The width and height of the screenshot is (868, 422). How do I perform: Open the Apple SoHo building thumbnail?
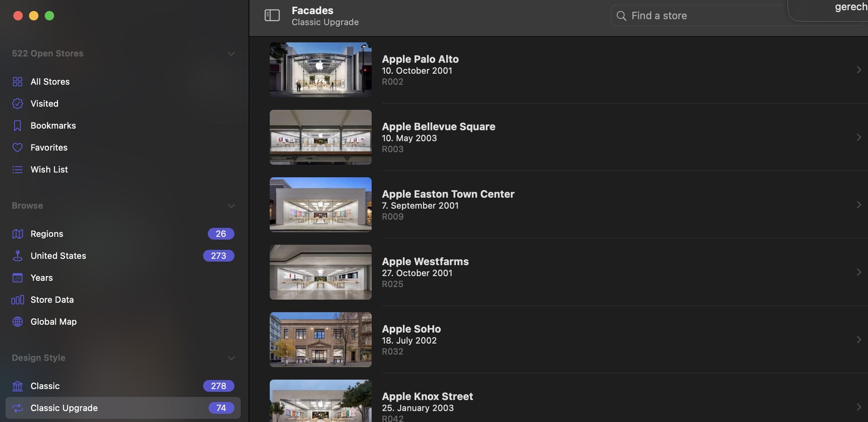pyautogui.click(x=321, y=340)
